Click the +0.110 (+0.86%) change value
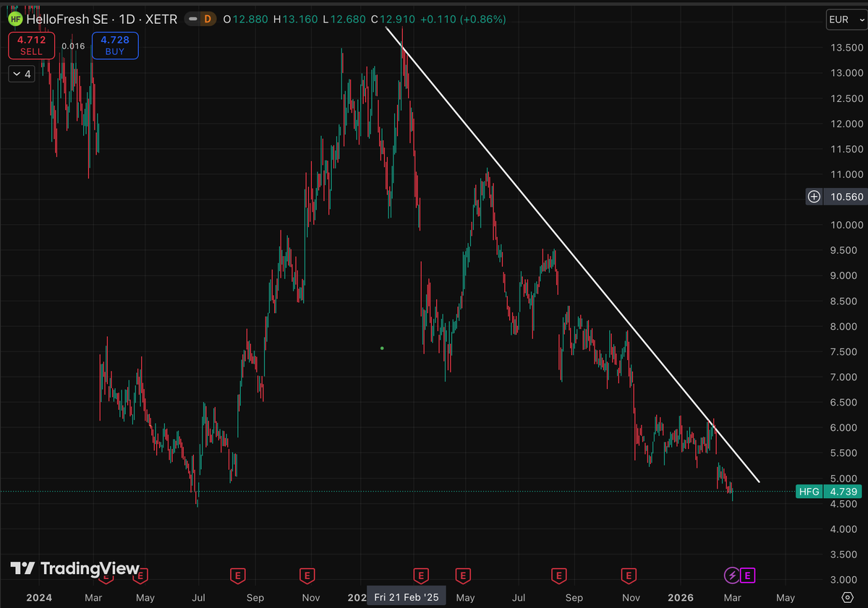This screenshot has height=608, width=868. coord(463,20)
